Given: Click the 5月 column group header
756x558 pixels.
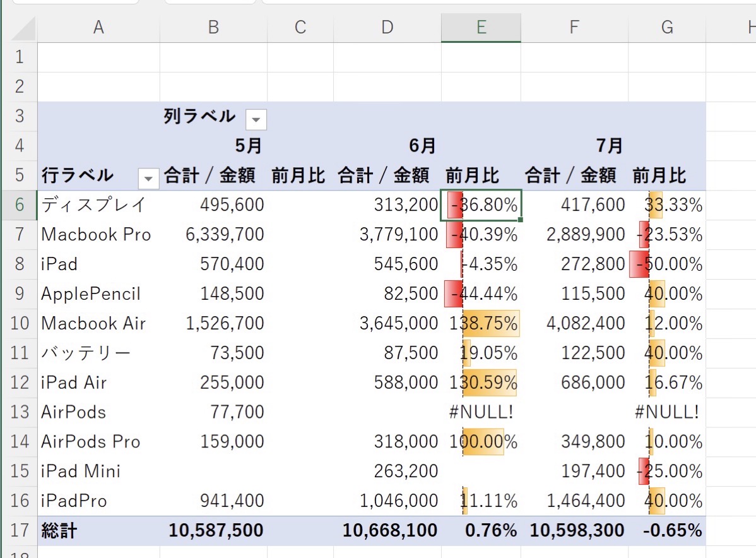Looking at the screenshot, I should tap(248, 146).
